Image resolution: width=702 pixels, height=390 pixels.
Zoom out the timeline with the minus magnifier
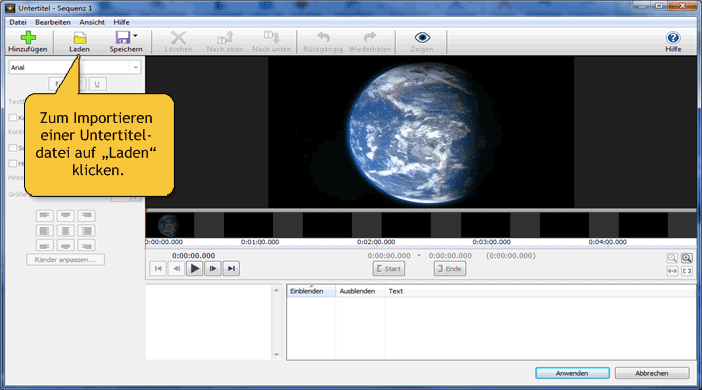point(672,258)
